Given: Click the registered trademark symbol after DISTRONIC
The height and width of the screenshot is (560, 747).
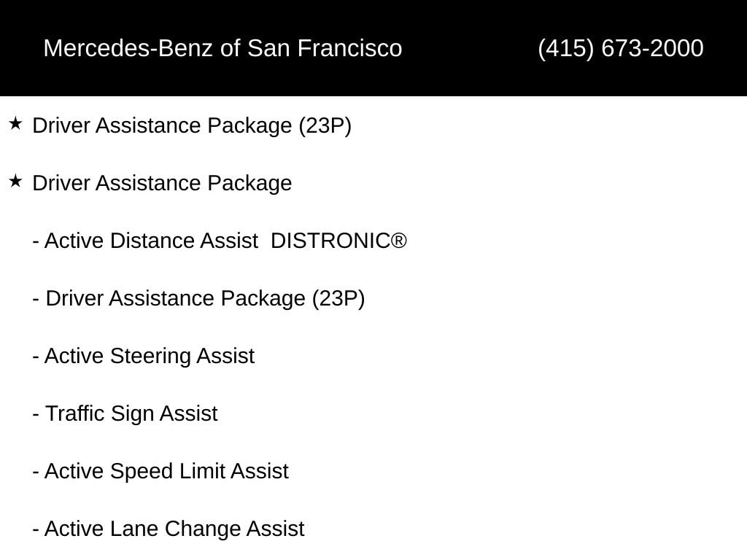Looking at the screenshot, I should tap(399, 241).
